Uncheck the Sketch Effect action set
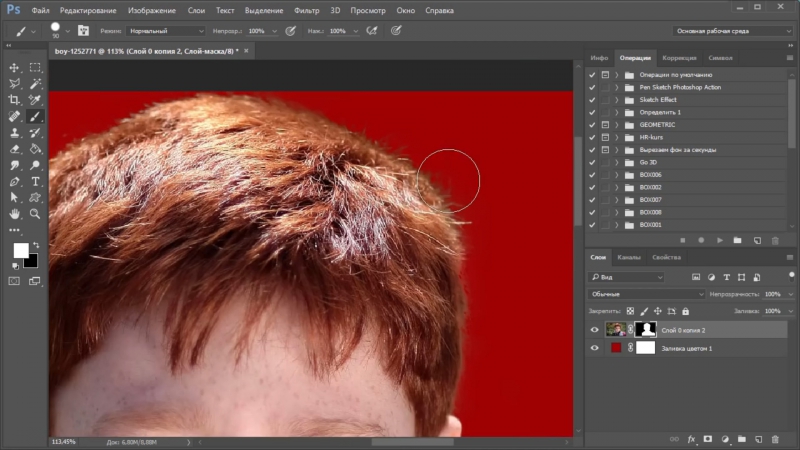 coord(592,100)
